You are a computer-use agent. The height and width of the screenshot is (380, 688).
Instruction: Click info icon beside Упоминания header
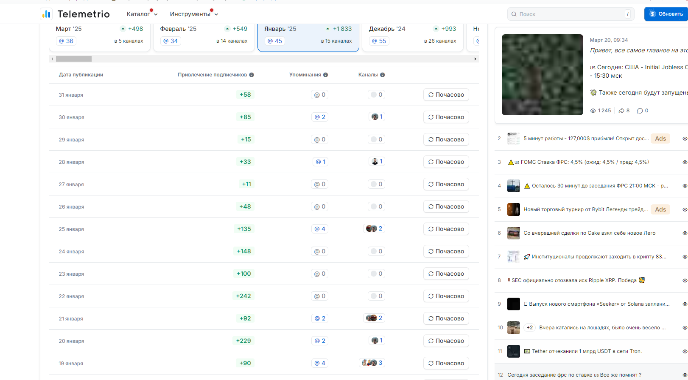326,75
